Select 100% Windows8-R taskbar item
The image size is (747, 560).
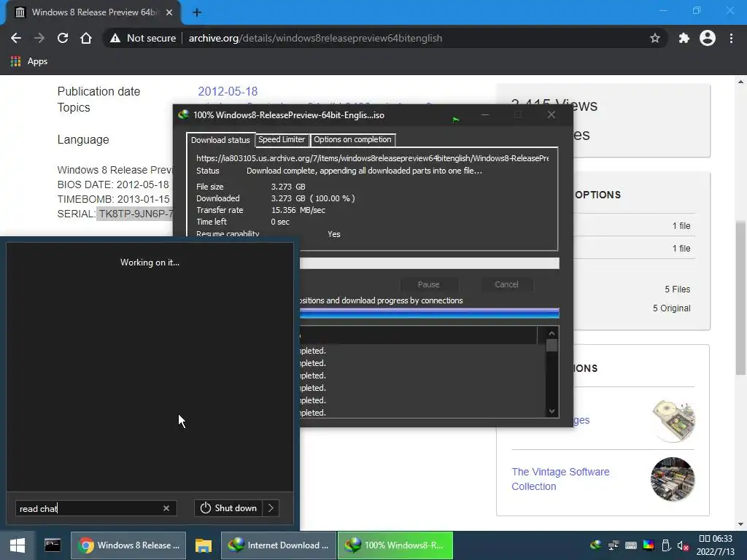(395, 545)
